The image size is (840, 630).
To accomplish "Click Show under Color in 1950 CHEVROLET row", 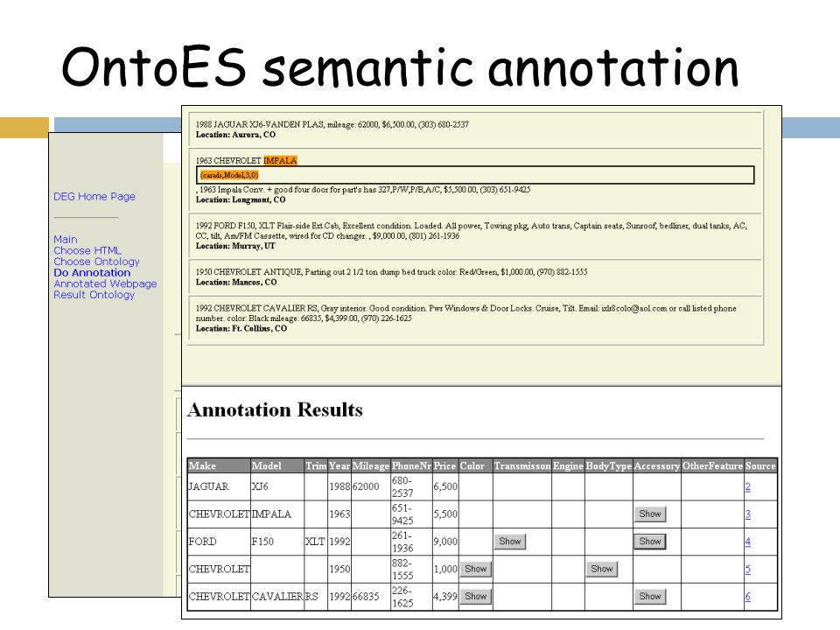I will [x=476, y=569].
